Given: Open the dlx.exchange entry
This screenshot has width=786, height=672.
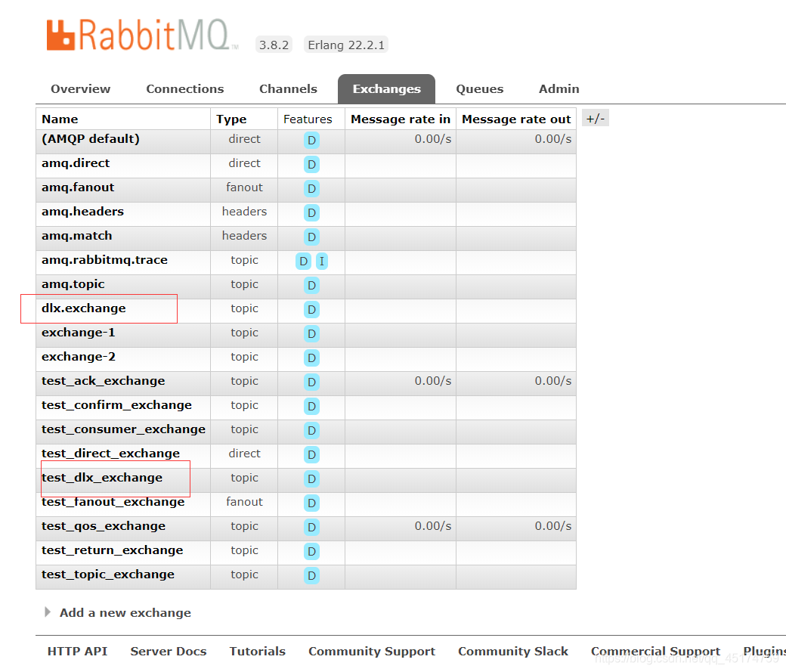Looking at the screenshot, I should point(84,308).
